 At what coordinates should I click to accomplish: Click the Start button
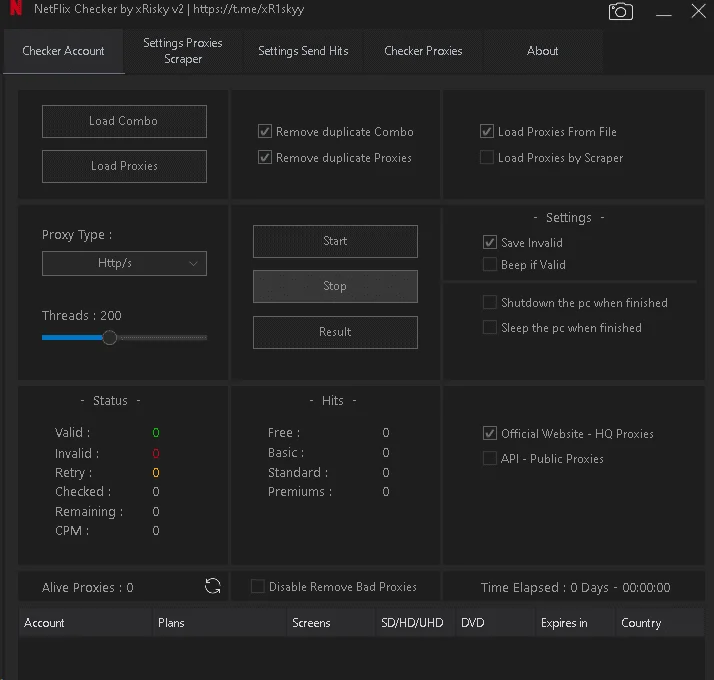click(335, 241)
